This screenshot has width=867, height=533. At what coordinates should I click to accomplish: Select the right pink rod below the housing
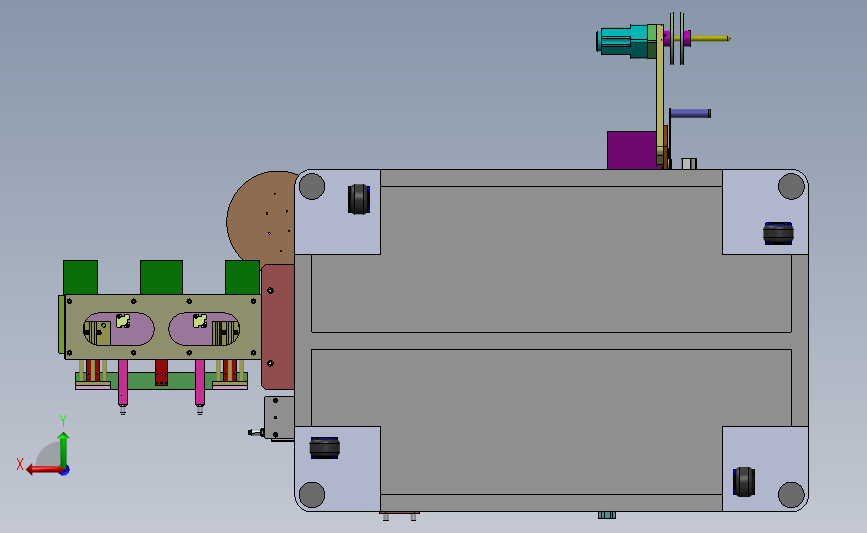[200, 382]
